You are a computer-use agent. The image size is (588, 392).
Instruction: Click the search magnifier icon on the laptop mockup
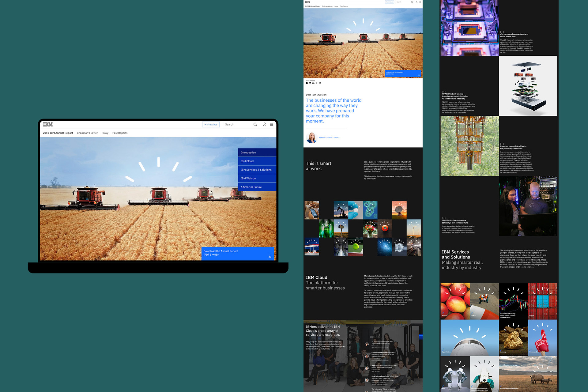point(255,124)
